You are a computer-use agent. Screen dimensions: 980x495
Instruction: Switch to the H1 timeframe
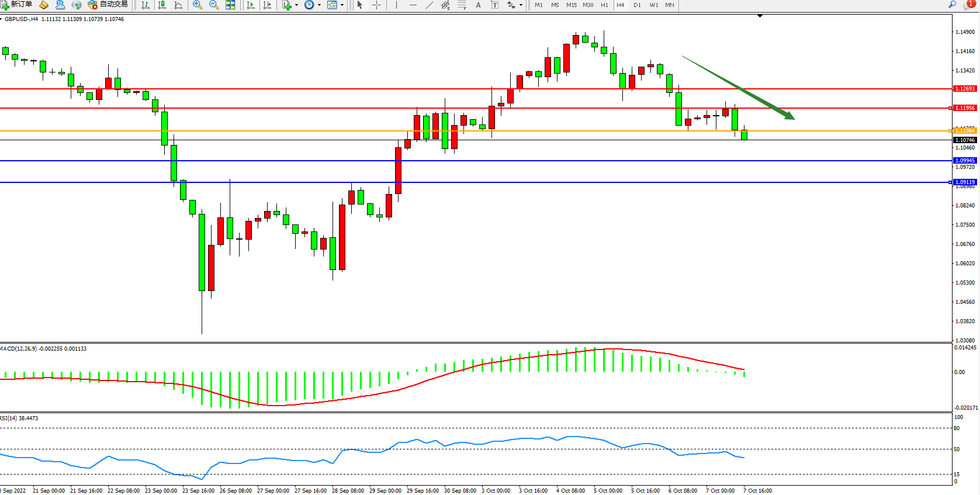[x=604, y=5]
